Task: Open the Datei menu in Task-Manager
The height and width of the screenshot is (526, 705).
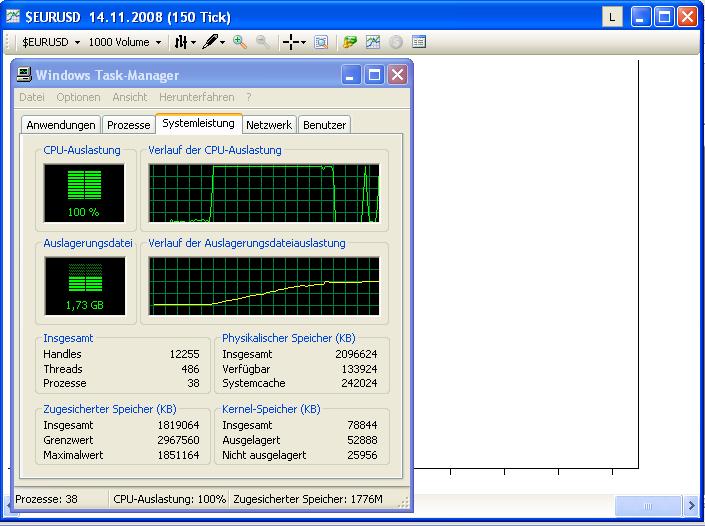Action: (x=31, y=97)
